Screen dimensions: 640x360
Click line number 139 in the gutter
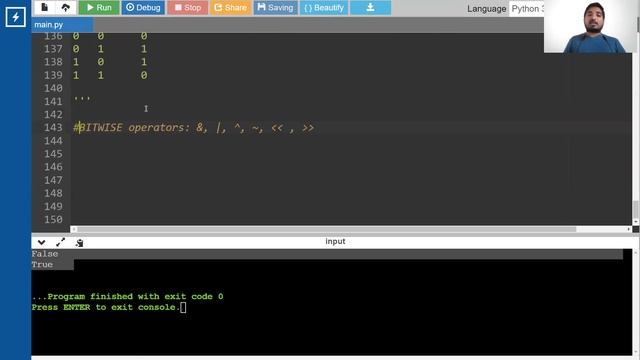(53, 75)
